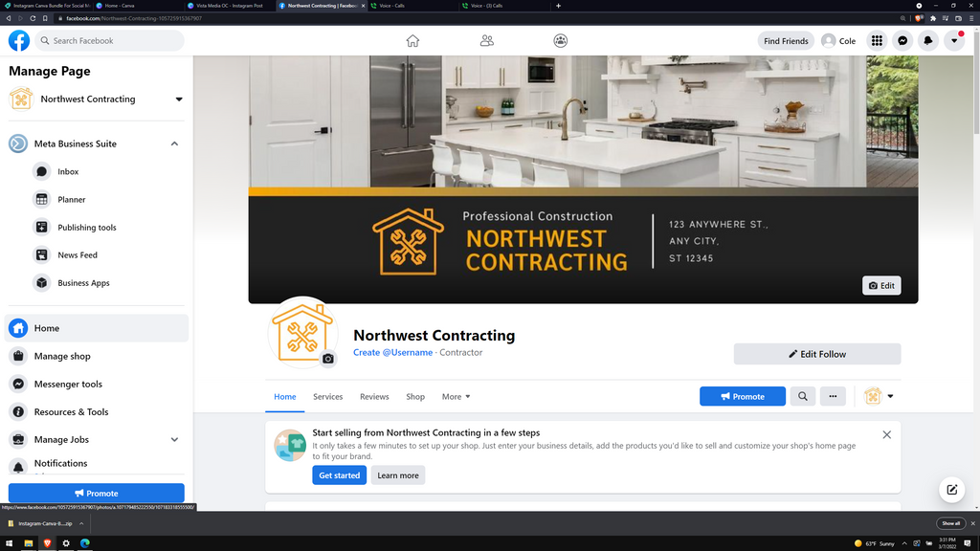Expand the Manage Jobs section

[x=174, y=440]
